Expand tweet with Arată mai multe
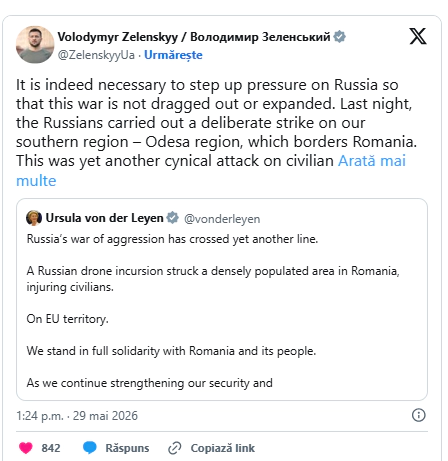 pos(211,171)
